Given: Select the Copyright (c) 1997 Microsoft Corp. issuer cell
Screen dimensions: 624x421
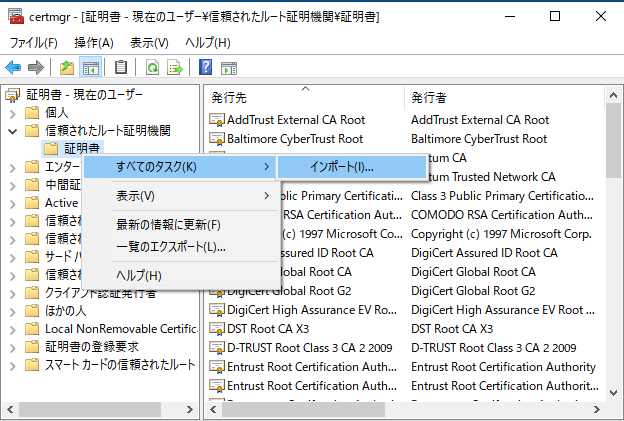Looking at the screenshot, I should (501, 234).
